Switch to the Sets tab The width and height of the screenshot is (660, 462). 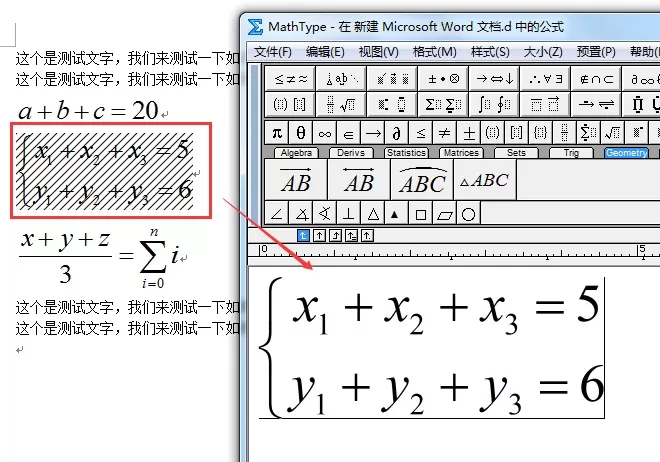click(x=516, y=153)
